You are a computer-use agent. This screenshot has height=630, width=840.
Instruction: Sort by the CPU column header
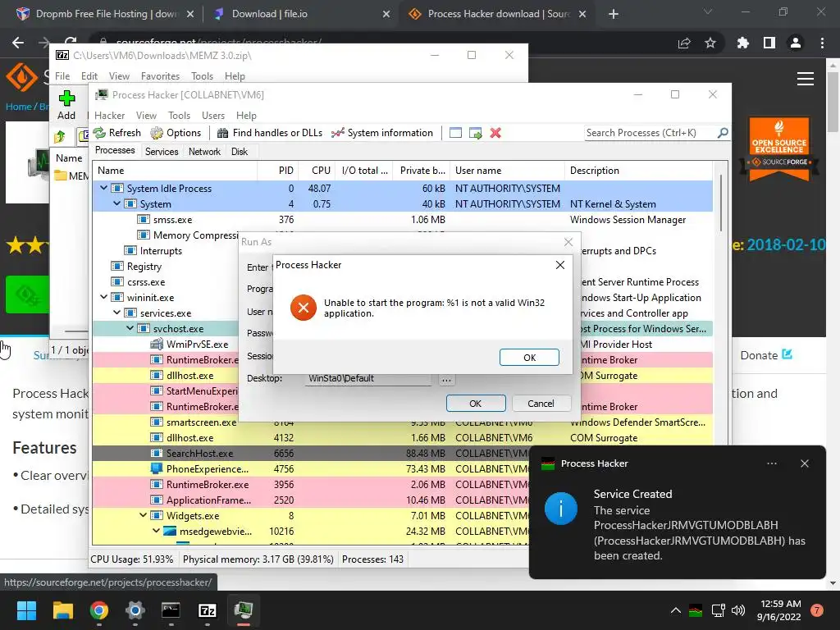pyautogui.click(x=317, y=171)
